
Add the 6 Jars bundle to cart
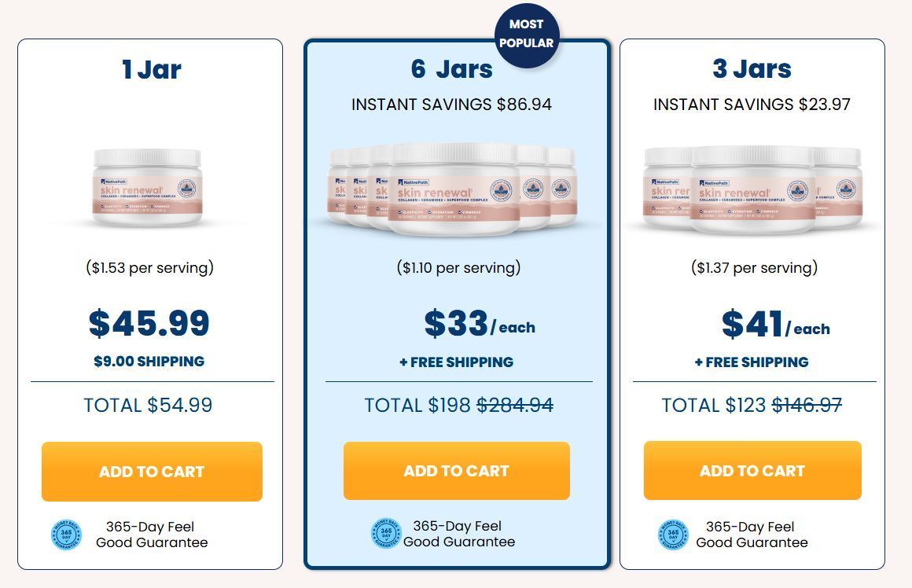456,471
